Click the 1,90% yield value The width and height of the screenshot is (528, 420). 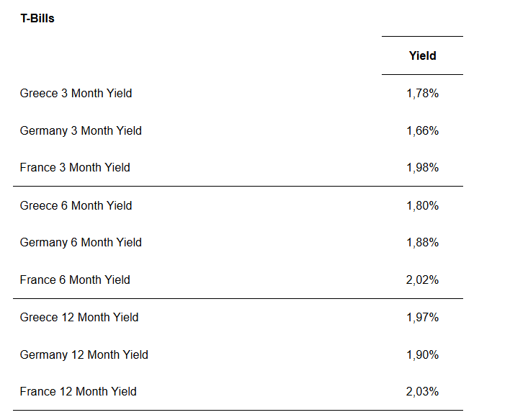click(x=422, y=354)
